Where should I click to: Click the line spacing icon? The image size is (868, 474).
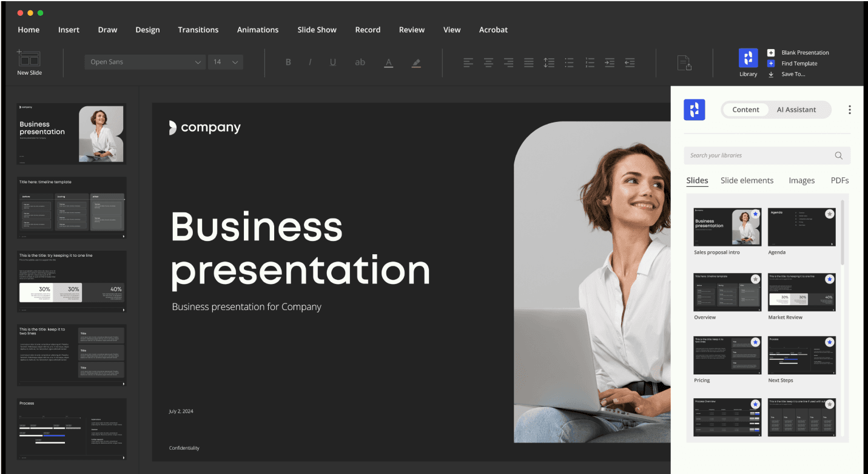(x=549, y=63)
